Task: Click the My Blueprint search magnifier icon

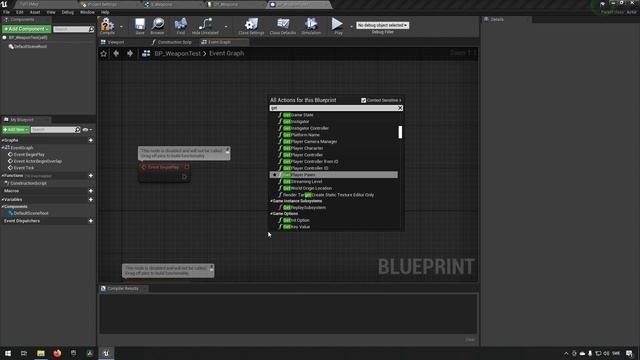Action: click(x=78, y=130)
